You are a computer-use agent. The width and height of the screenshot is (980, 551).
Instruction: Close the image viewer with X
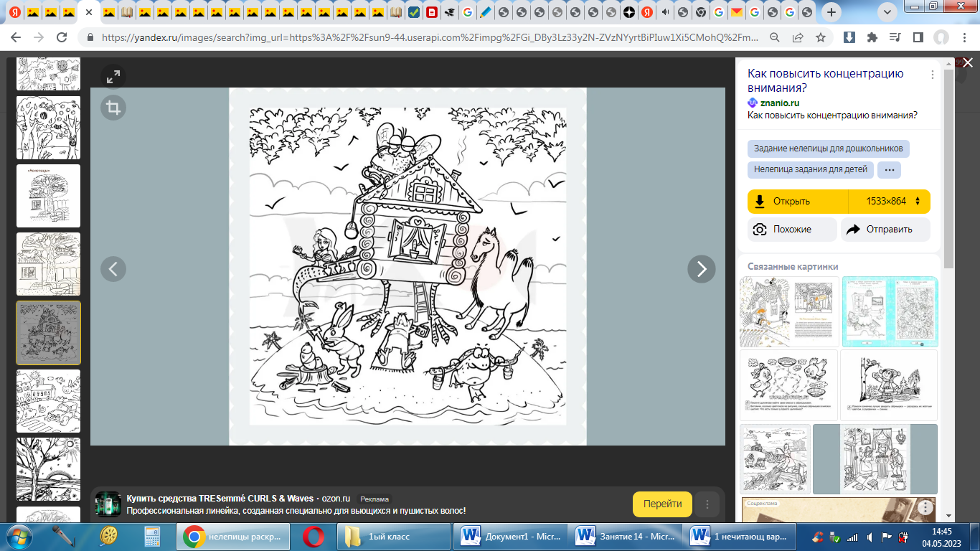point(967,63)
